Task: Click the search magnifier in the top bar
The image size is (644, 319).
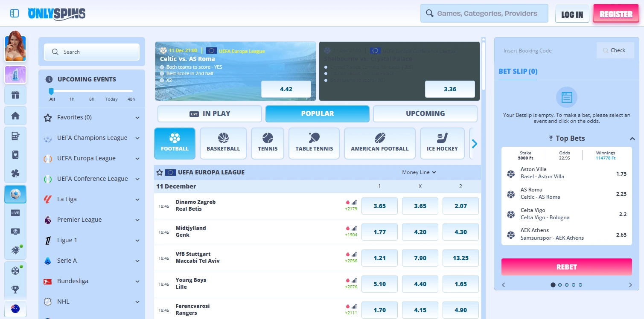Action: click(x=429, y=13)
